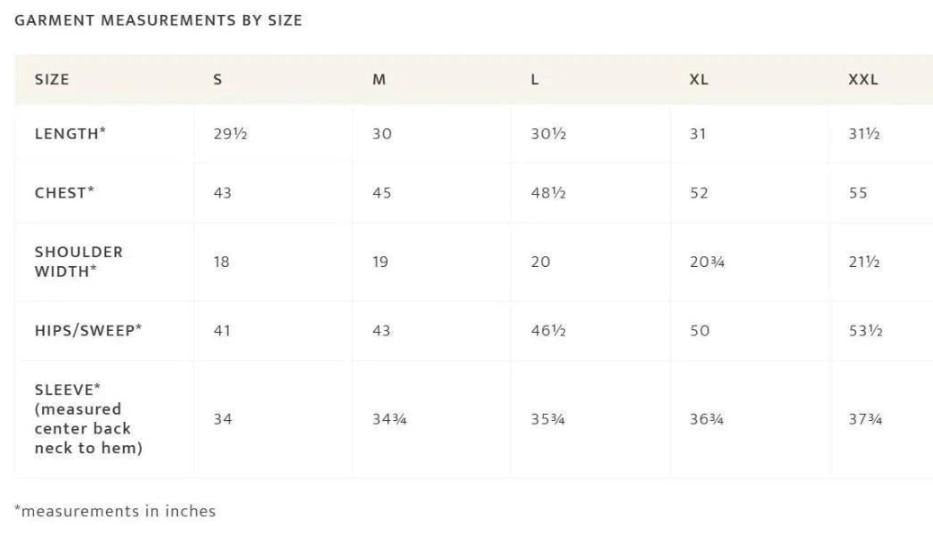933x537 pixels.
Task: Click the M size column header
Action: [x=379, y=80]
